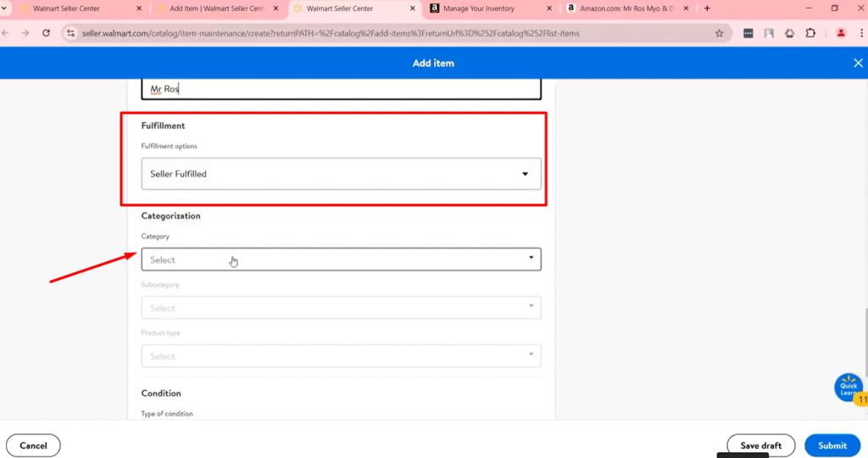Click the Save draft button
The width and height of the screenshot is (868, 458).
[x=760, y=445]
